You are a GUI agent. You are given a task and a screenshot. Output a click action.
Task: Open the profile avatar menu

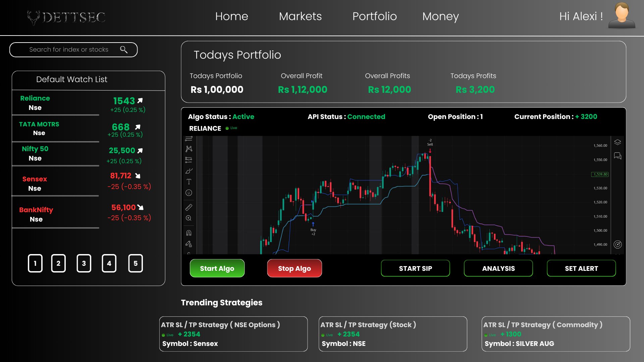622,15
